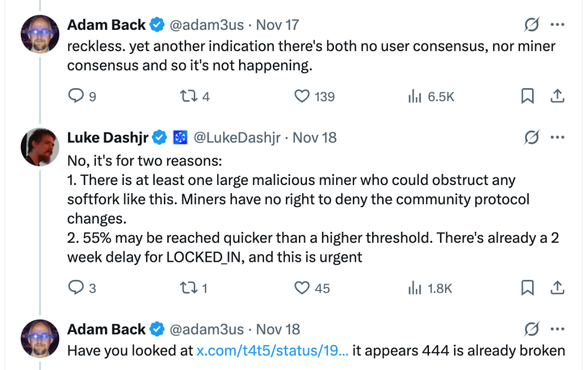Image resolution: width=588 pixels, height=370 pixels.
Task: Open more options menu on Luke Dashjr's tweet
Action: point(557,138)
